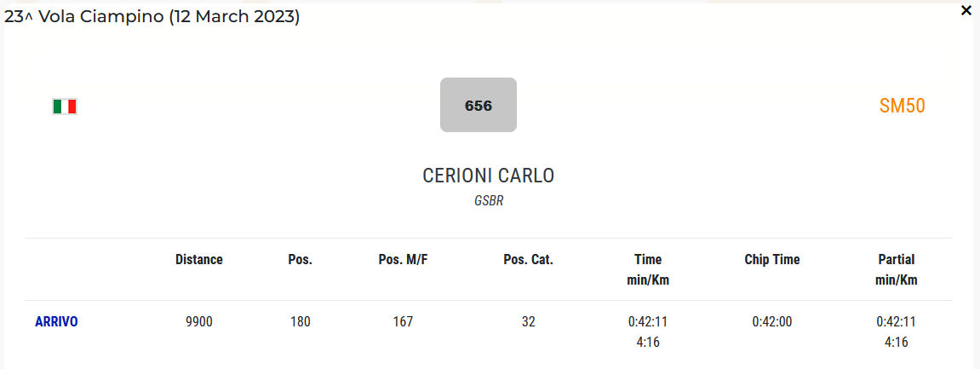The height and width of the screenshot is (369, 980).
Task: Click the chip time value 0:42:00
Action: tap(772, 321)
